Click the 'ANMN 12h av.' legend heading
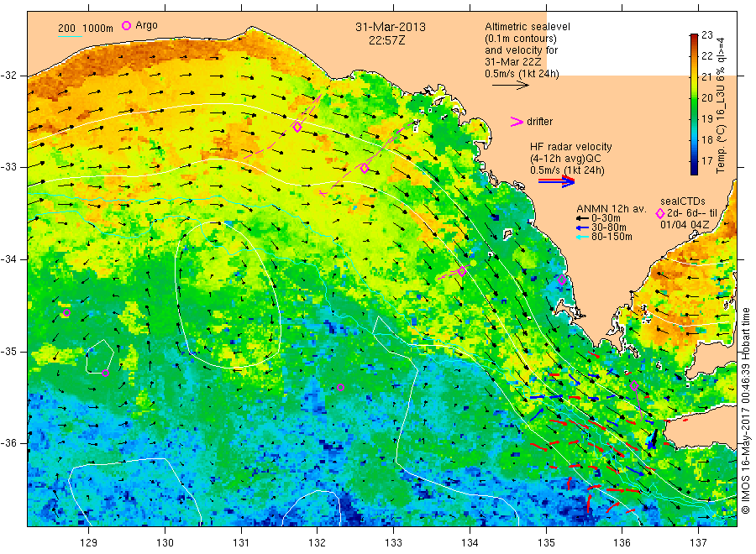The width and height of the screenshot is (756, 554). (612, 209)
